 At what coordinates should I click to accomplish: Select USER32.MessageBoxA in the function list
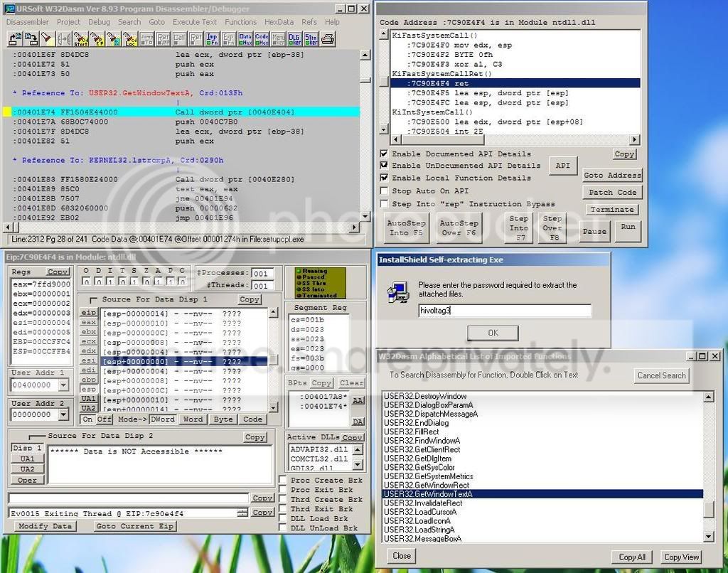click(x=542, y=539)
